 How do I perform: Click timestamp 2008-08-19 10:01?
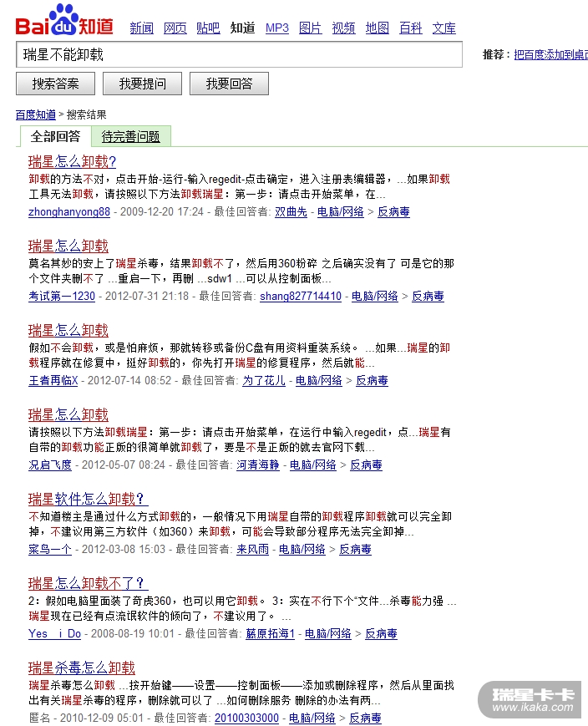(x=133, y=633)
